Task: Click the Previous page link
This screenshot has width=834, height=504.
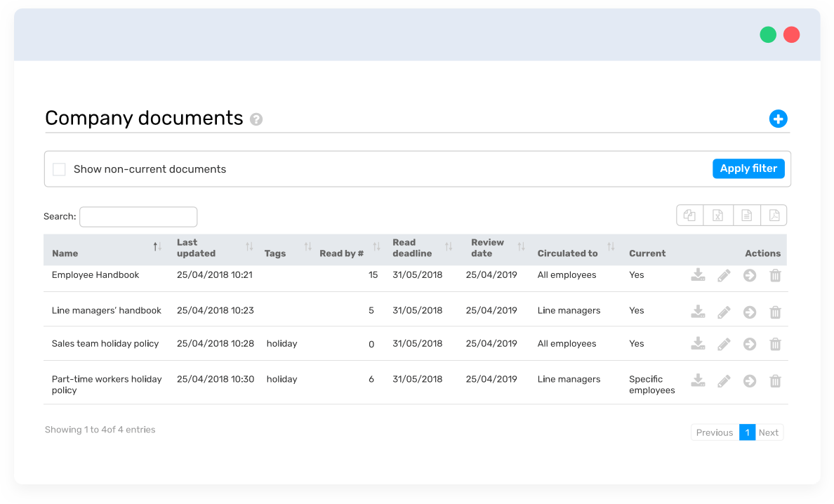Action: [x=714, y=432]
